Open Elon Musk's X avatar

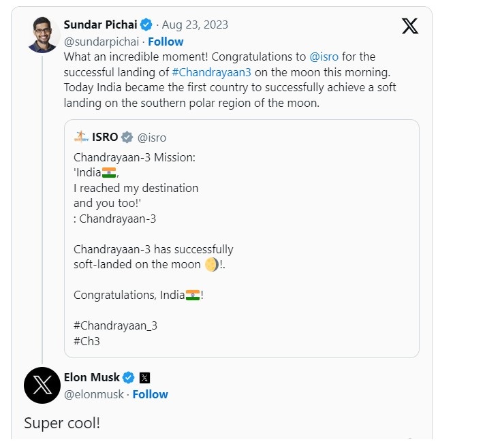click(42, 386)
